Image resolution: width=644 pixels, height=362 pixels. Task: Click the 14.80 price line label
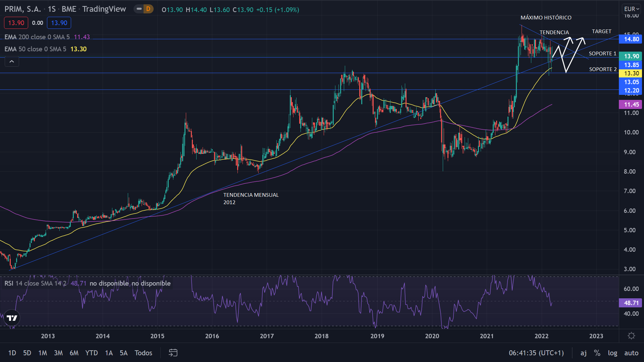pos(630,39)
